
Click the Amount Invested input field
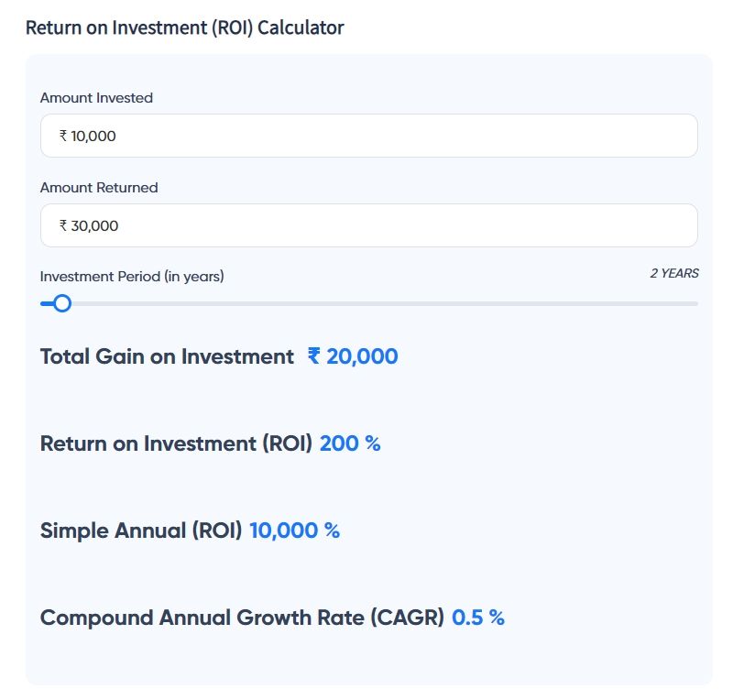(368, 136)
